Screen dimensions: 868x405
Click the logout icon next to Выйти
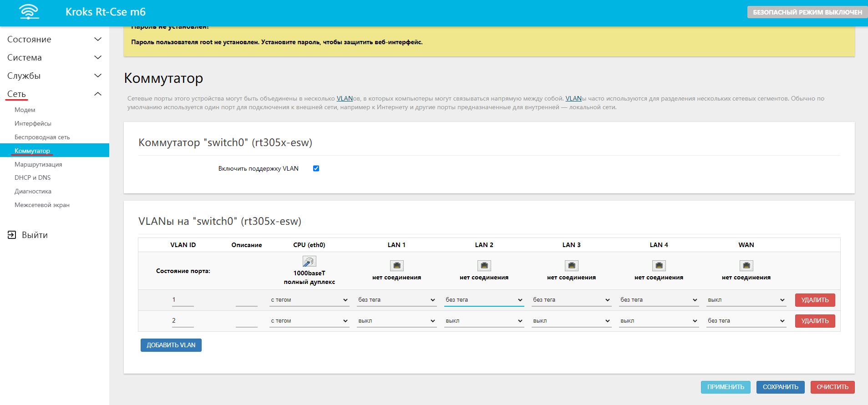(12, 235)
